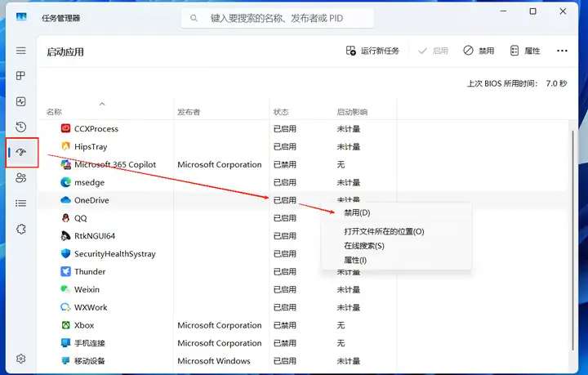Screen dimensions: 588x375
Task: Click the CCXProcess app icon
Action: (65, 128)
